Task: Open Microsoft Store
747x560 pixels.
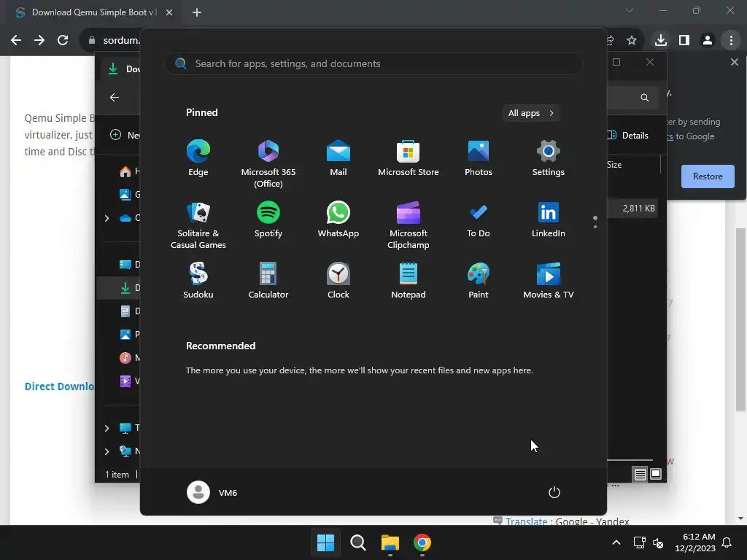Action: (x=409, y=158)
